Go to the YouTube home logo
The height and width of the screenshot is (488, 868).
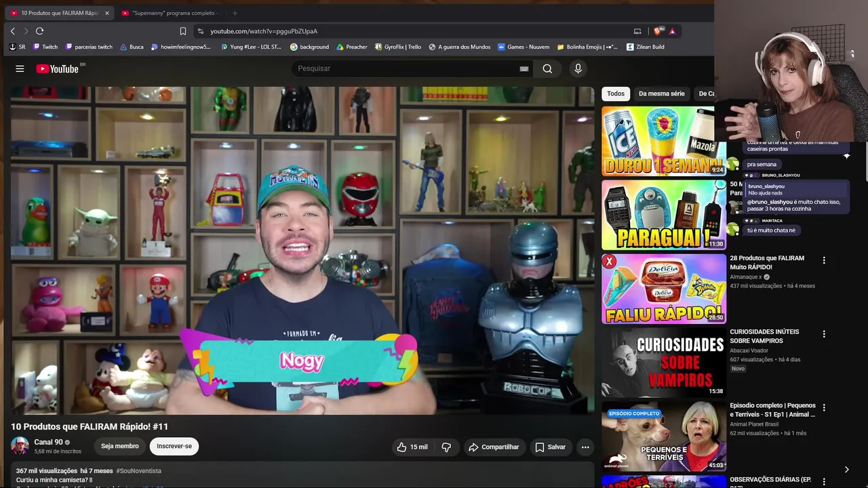tap(58, 68)
